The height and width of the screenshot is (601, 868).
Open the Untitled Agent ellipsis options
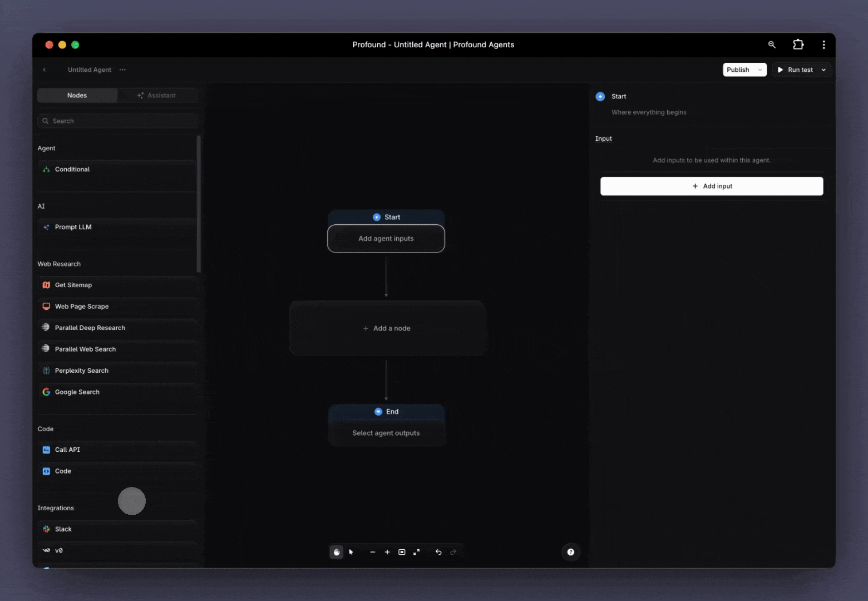(122, 70)
